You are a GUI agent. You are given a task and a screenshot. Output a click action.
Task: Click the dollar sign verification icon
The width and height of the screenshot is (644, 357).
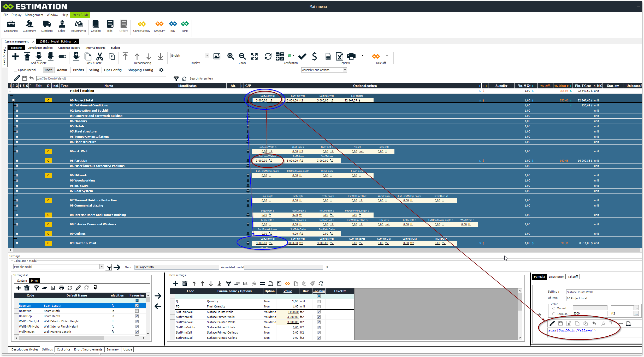314,56
